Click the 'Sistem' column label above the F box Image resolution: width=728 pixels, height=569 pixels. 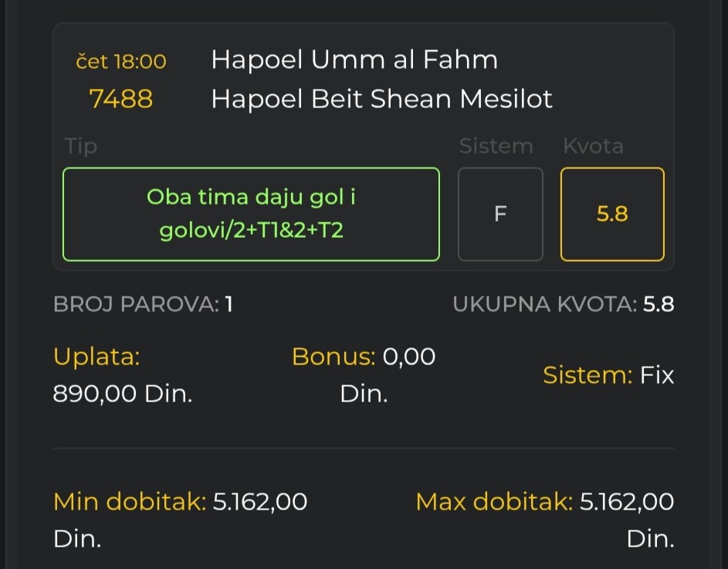pyautogui.click(x=496, y=146)
